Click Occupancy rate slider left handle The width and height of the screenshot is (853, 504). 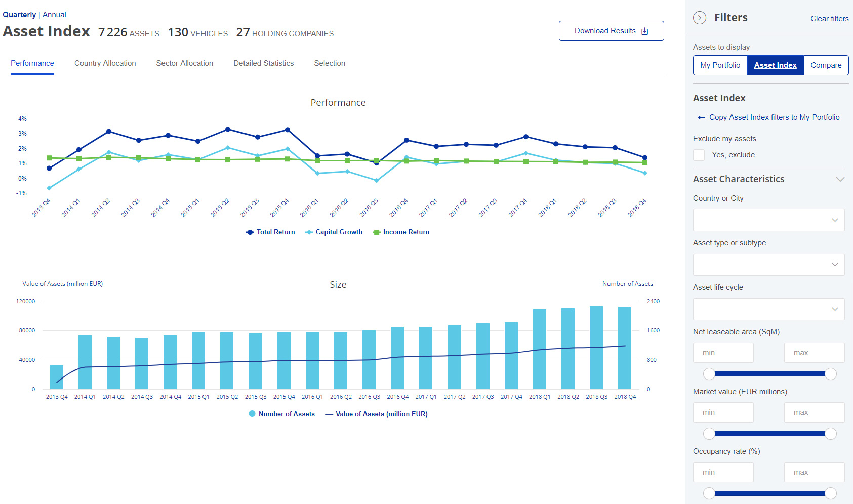[x=709, y=493]
